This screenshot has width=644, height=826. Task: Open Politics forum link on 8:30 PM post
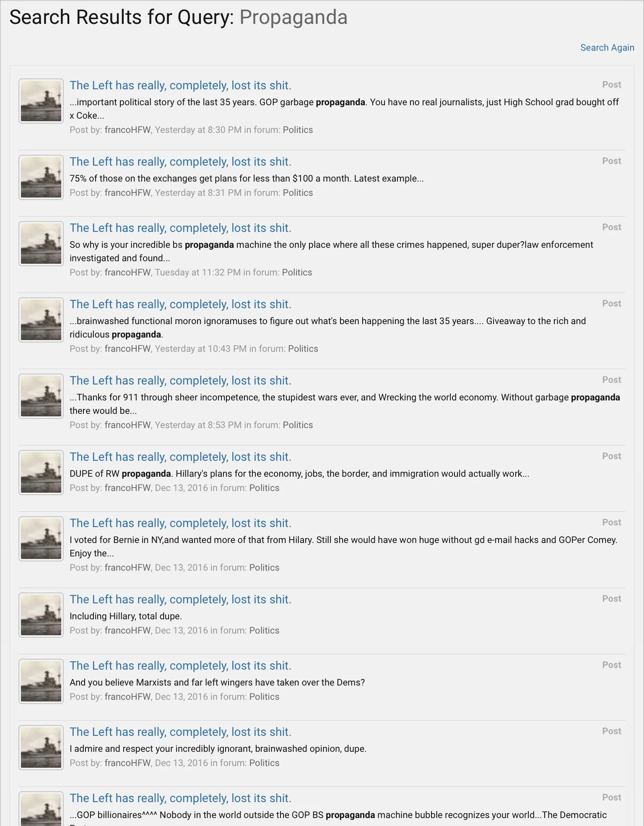298,130
